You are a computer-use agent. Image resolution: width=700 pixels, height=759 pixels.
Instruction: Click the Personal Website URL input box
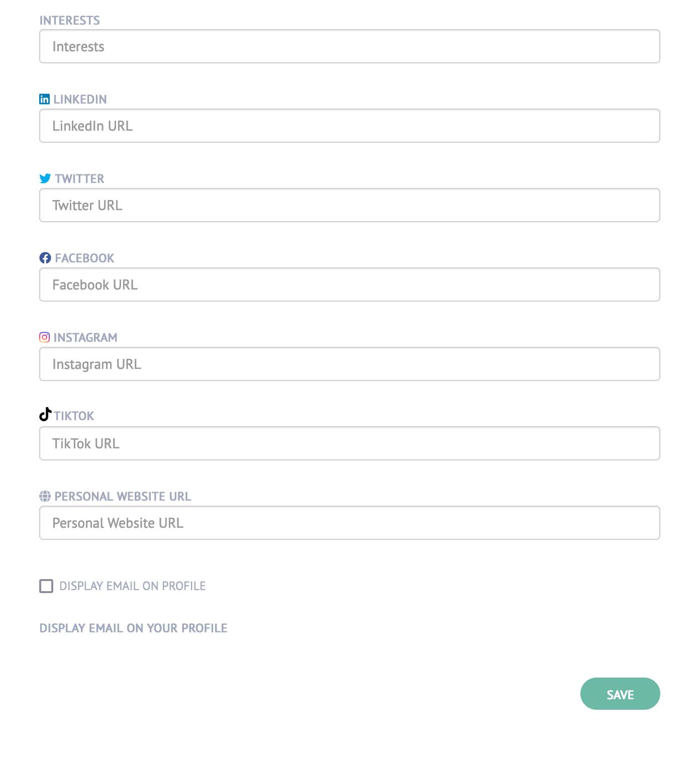tap(350, 523)
